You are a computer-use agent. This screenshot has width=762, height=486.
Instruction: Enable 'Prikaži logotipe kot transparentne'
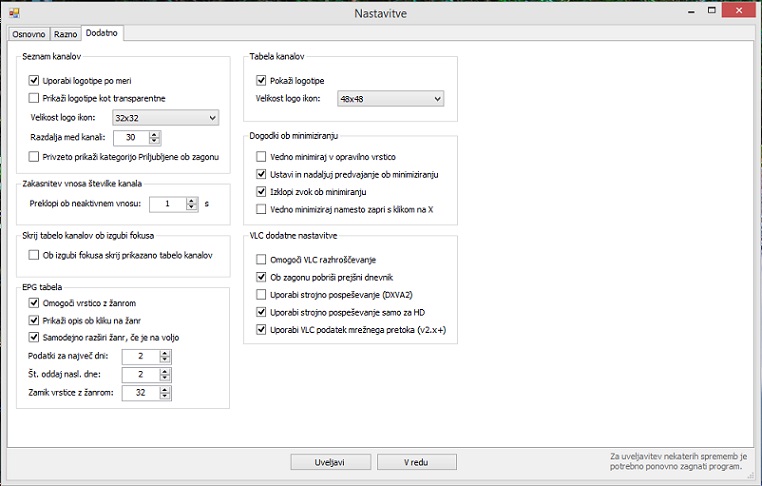click(x=34, y=98)
